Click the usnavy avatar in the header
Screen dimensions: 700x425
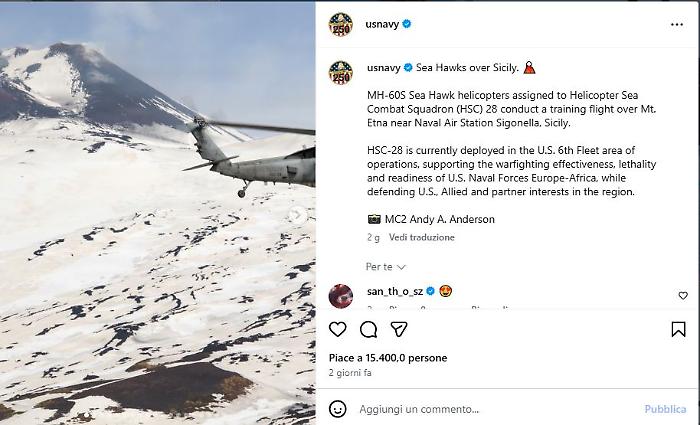[341, 24]
